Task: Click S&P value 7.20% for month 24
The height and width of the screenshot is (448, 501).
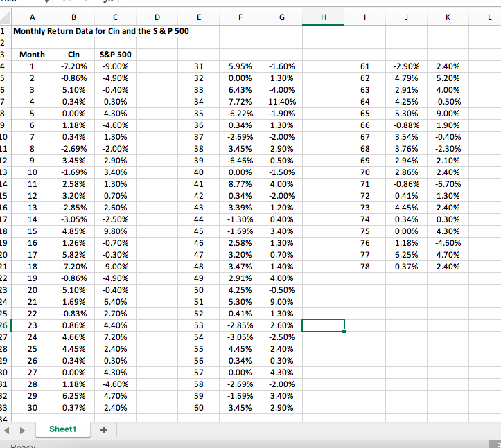Action: tap(115, 337)
